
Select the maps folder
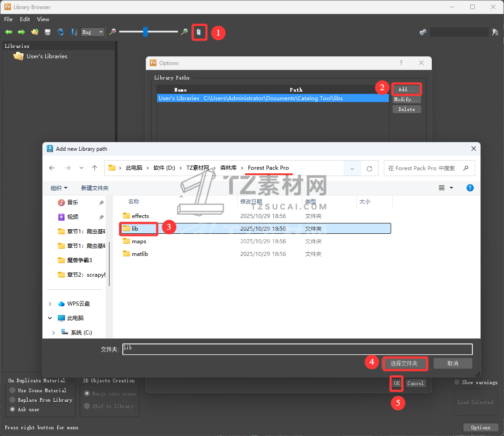coord(135,241)
